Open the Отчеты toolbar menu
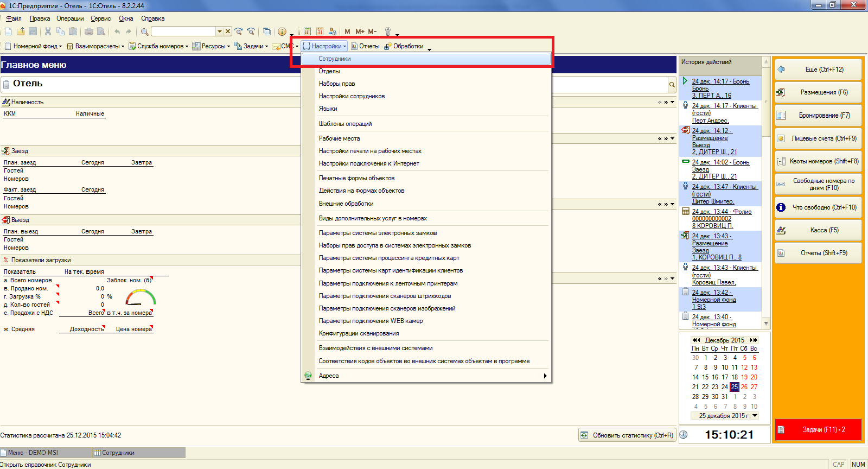The image size is (868, 469). (365, 46)
